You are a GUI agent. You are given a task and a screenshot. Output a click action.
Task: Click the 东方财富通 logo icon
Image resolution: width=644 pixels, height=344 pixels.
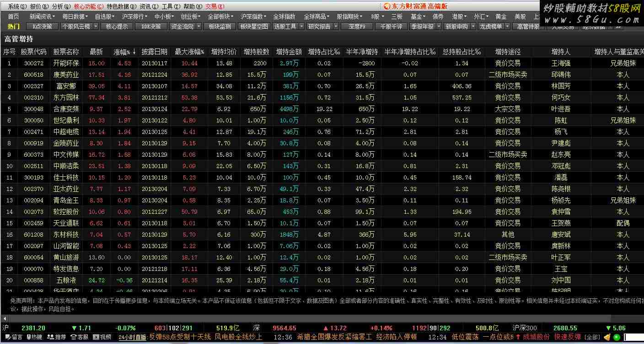point(388,6)
